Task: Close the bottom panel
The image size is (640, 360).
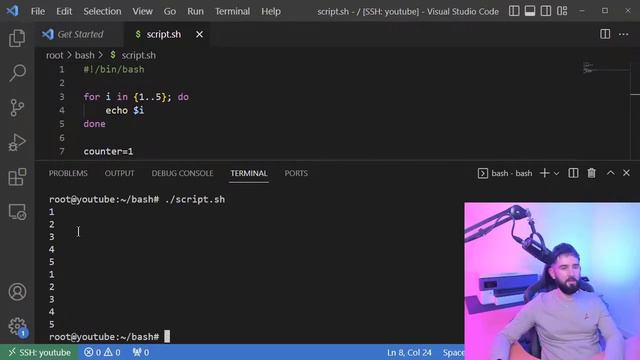Action: pos(626,173)
